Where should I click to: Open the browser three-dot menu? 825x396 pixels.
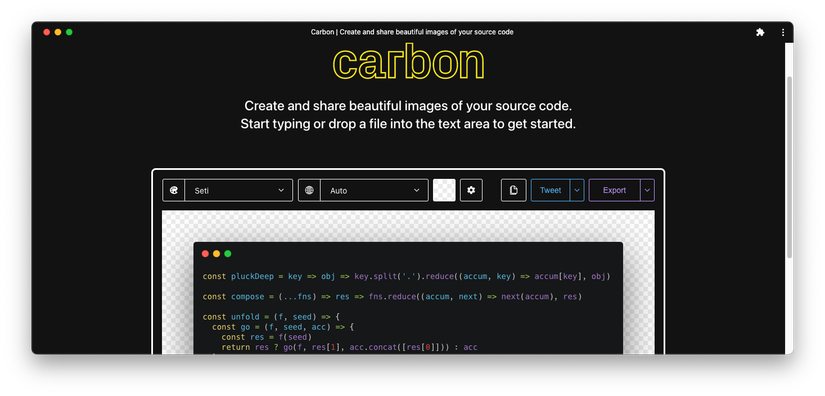[783, 32]
